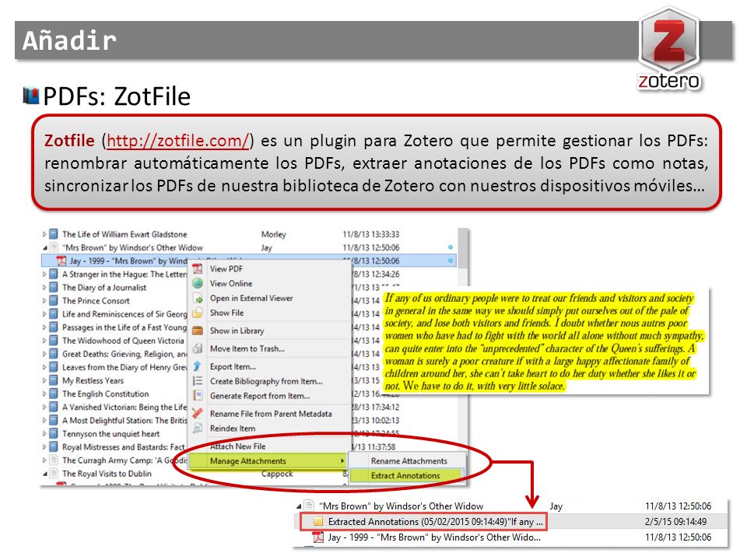
Task: Collapse "Mrs Brown" item in bottom panel
Action: (x=299, y=506)
